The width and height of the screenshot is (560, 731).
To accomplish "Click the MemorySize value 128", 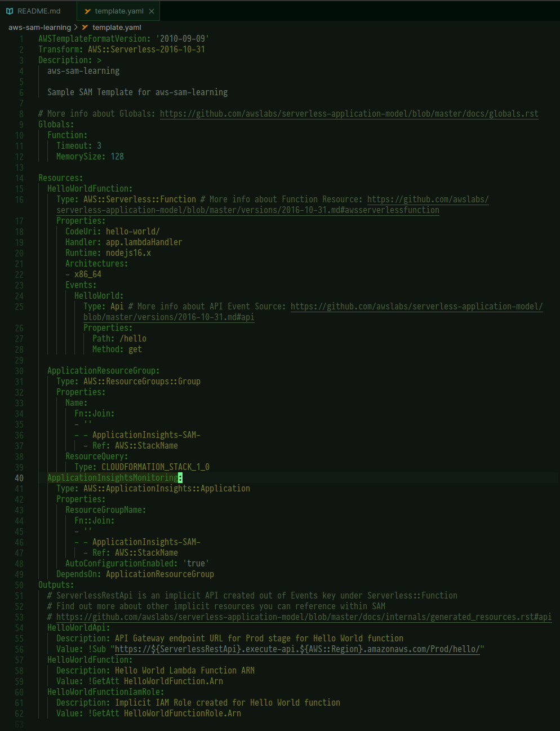I will coord(117,157).
